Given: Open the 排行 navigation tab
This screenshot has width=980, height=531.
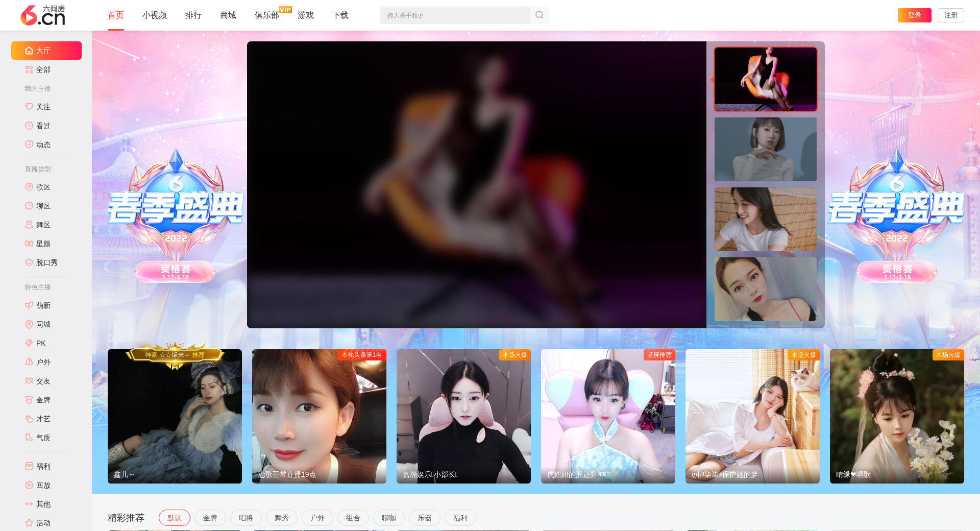Looking at the screenshot, I should (193, 15).
